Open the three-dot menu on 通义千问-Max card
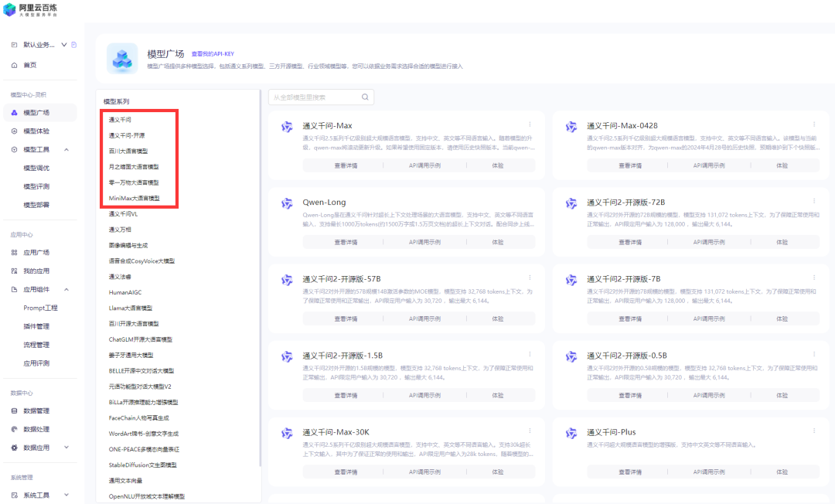Screen dimensions: 835x504 coord(530,124)
